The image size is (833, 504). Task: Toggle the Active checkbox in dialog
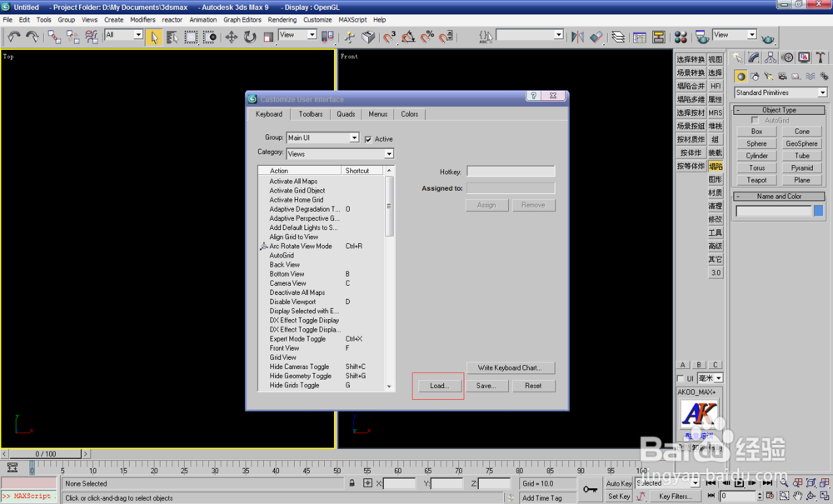click(x=368, y=139)
